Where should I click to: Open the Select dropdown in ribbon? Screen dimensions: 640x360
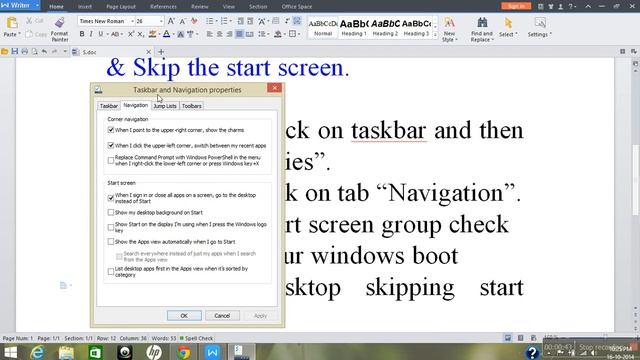tap(508, 35)
